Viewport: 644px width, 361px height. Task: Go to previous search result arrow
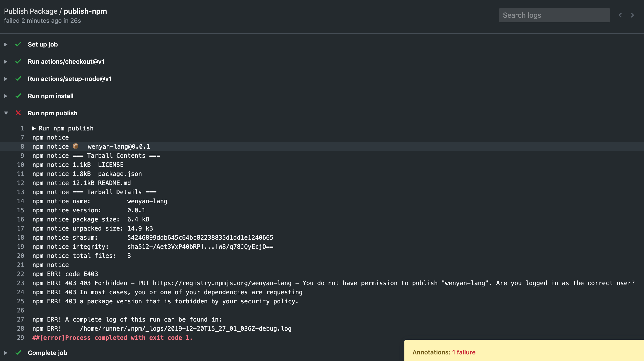pyautogui.click(x=620, y=15)
